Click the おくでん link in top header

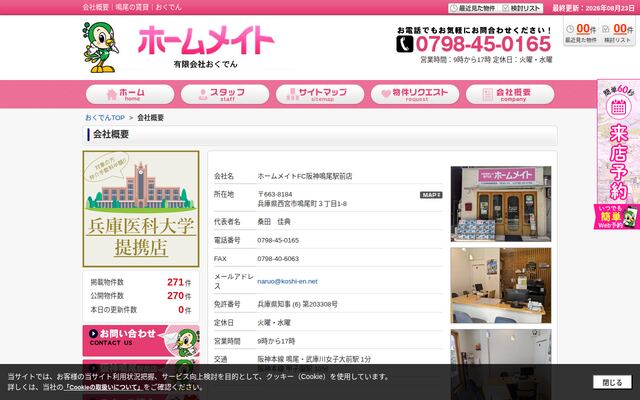[168, 7]
